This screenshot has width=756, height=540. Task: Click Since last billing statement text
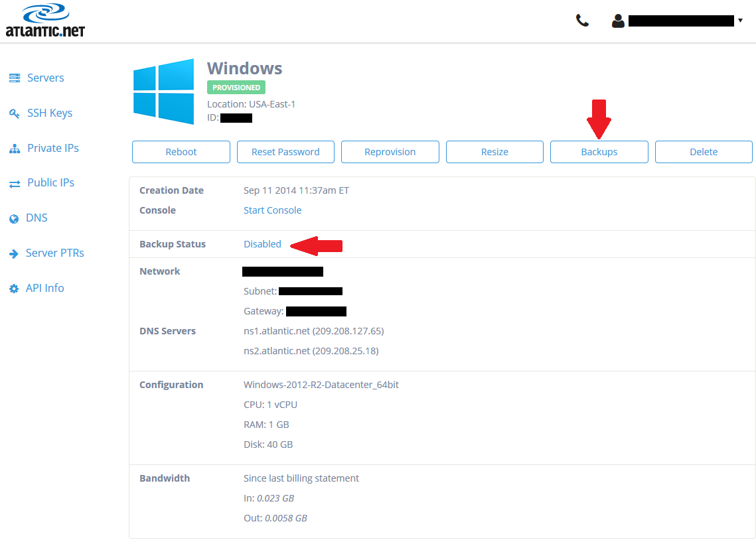301,478
